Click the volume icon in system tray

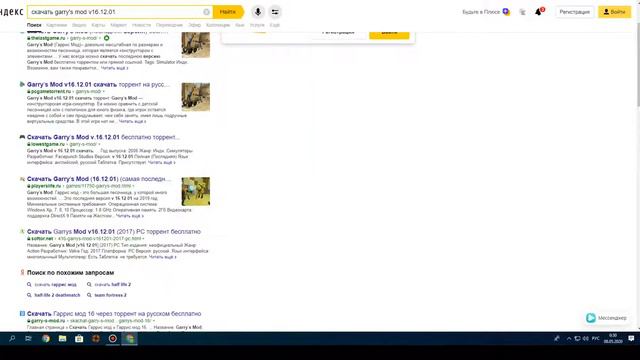pos(586,338)
